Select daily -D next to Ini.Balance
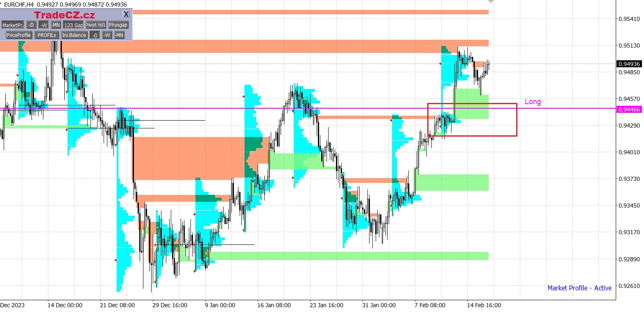Screen dimensions: 644x315 (95, 35)
